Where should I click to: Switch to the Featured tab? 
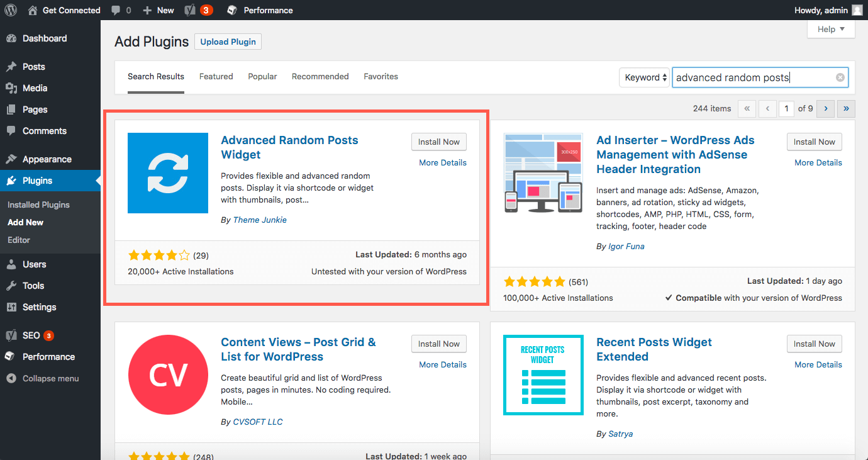point(216,77)
